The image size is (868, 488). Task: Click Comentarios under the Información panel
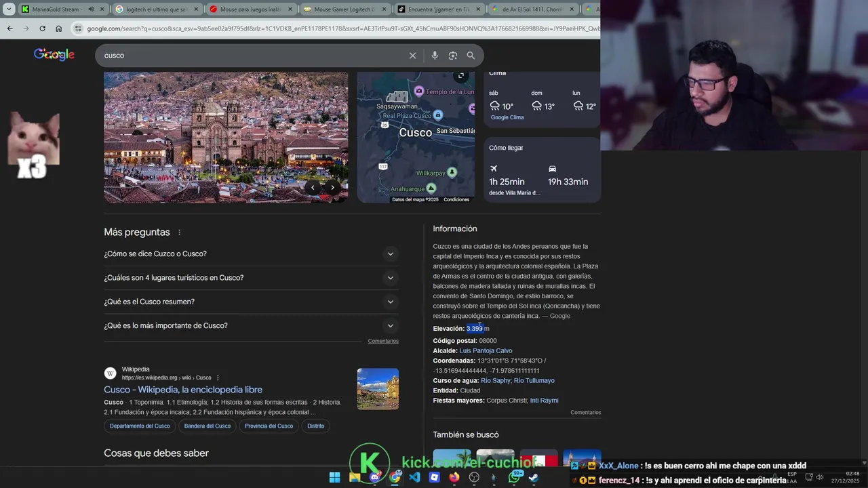[585, 412]
